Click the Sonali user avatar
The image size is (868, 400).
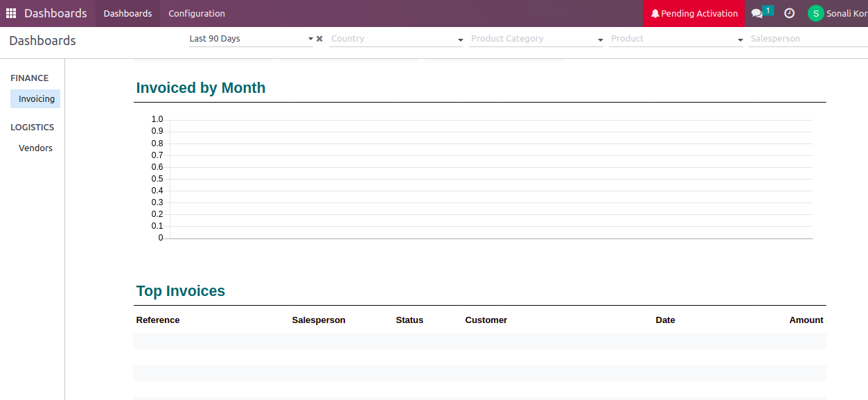(815, 13)
